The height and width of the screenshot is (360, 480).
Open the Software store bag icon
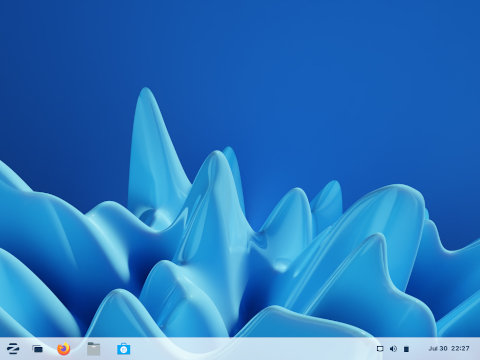point(123,349)
